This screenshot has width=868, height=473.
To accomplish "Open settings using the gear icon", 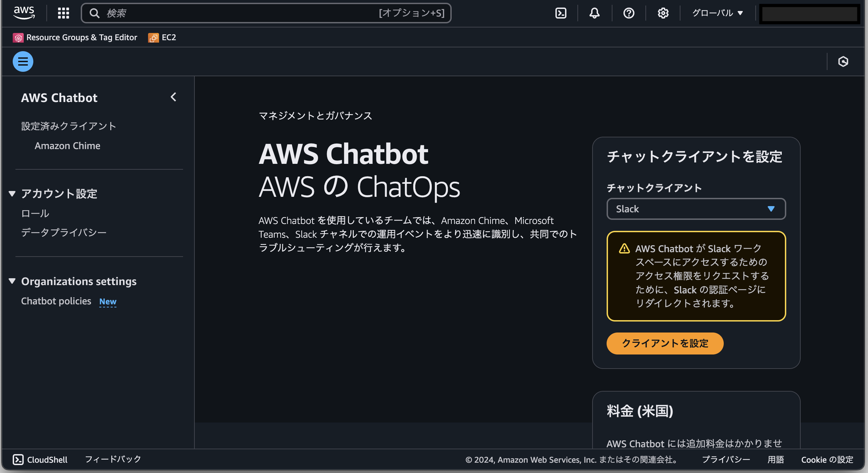I will coord(663,13).
